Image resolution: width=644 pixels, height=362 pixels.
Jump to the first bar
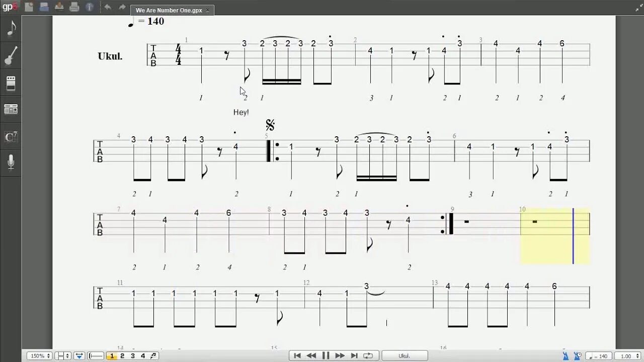click(297, 356)
